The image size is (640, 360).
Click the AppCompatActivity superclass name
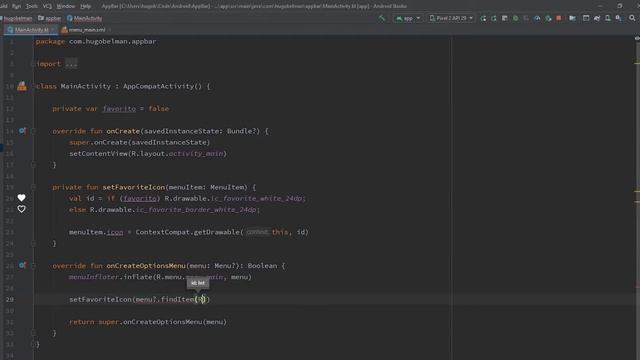158,86
